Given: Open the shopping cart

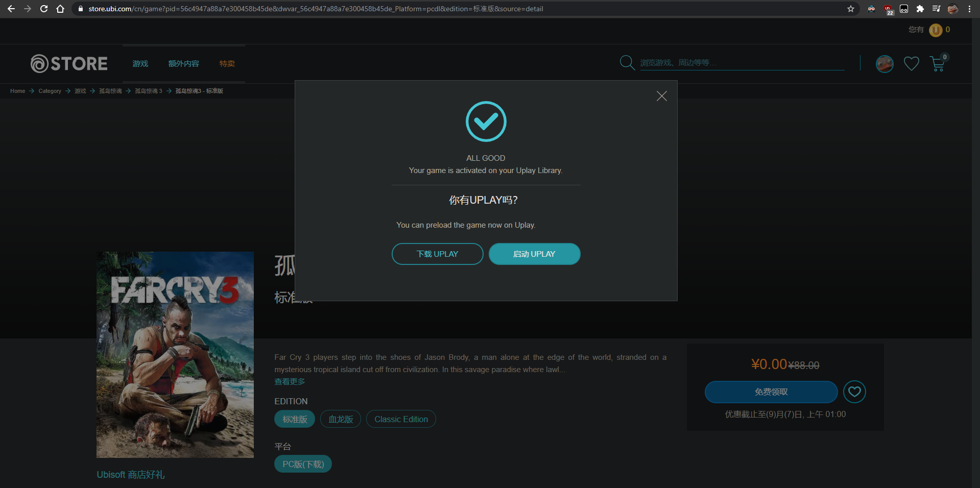Looking at the screenshot, I should coord(938,64).
